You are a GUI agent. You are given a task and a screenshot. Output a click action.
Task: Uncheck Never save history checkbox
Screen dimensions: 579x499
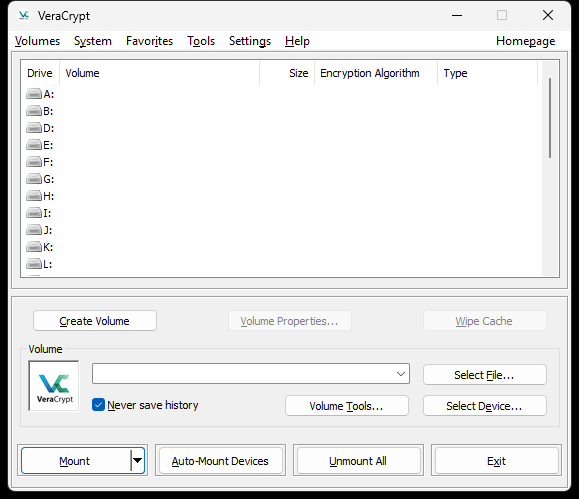[x=98, y=405]
